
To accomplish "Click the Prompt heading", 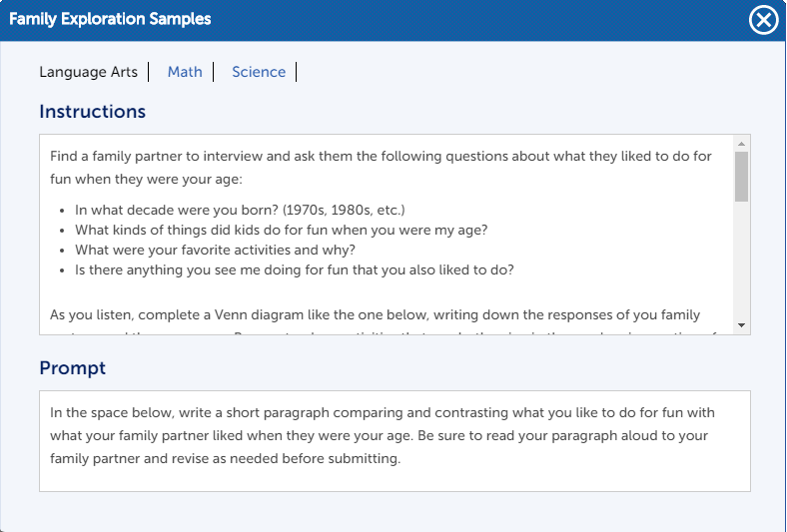I will point(72,368).
